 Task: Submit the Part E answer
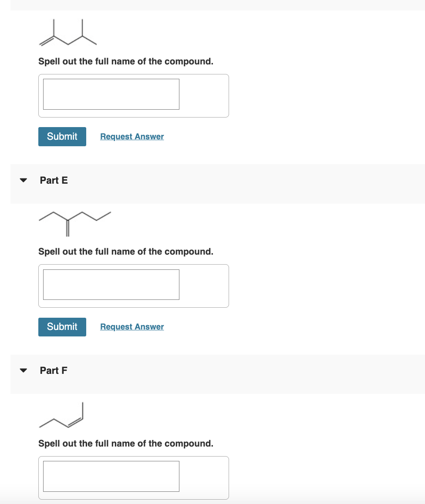pyautogui.click(x=62, y=326)
